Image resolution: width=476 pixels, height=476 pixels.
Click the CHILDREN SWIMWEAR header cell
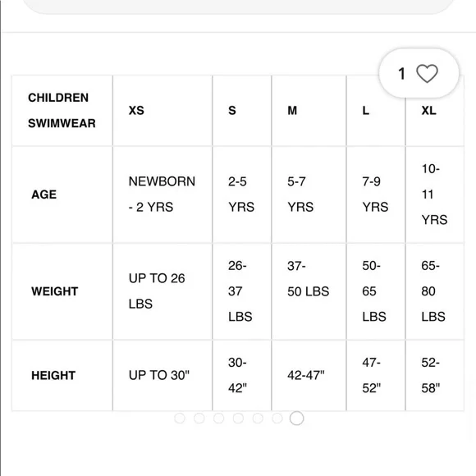(x=62, y=111)
